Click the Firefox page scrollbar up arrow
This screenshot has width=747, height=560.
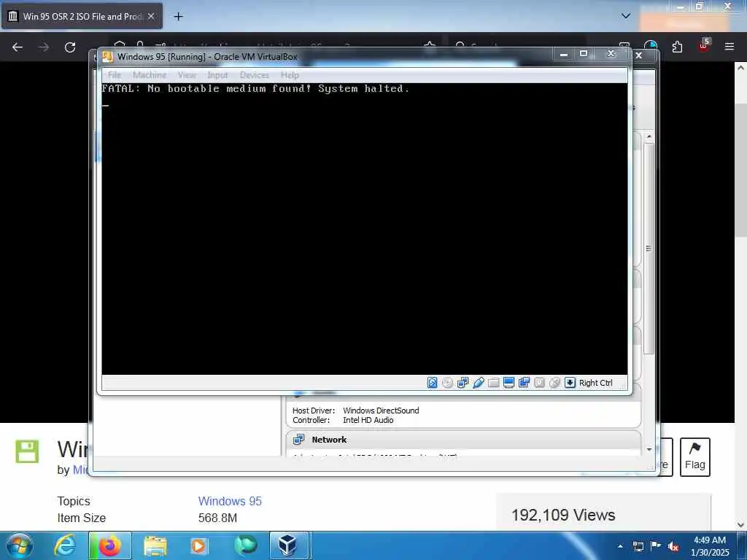point(741,68)
